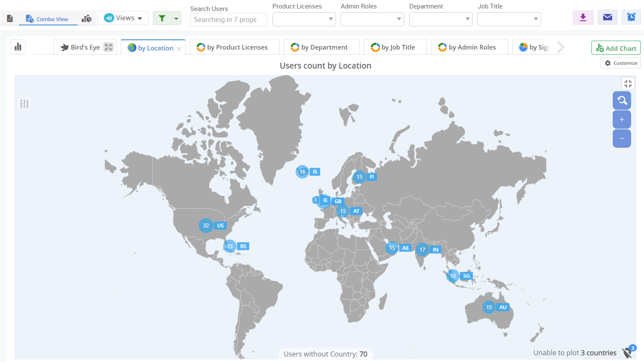This screenshot has height=362, width=644.
Task: Click inside the Search Users field
Action: [x=228, y=19]
